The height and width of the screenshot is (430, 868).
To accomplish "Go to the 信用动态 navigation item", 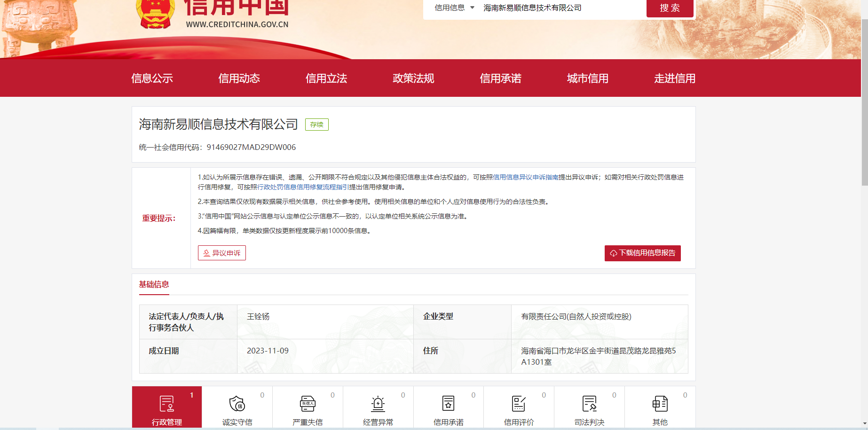I will pyautogui.click(x=239, y=78).
